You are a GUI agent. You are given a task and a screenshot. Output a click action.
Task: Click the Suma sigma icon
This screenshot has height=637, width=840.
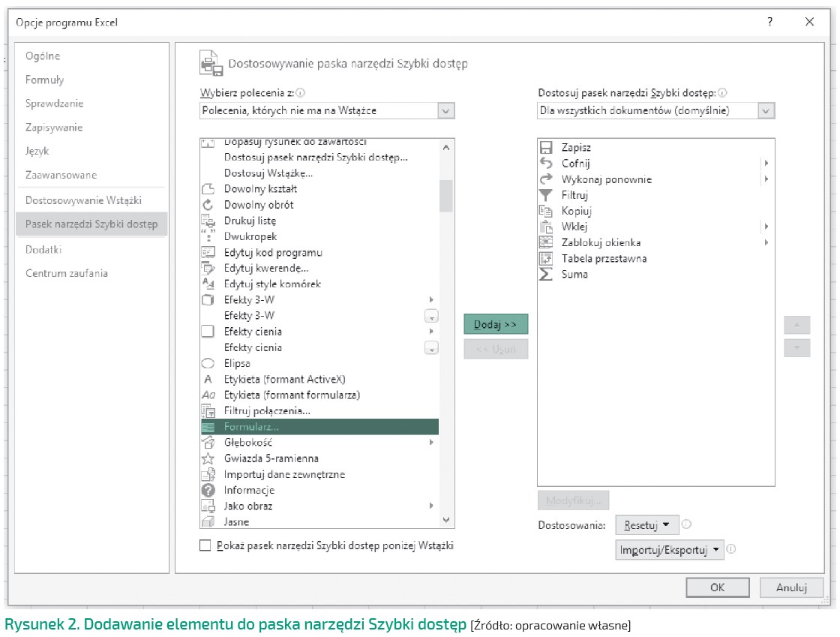pos(546,274)
